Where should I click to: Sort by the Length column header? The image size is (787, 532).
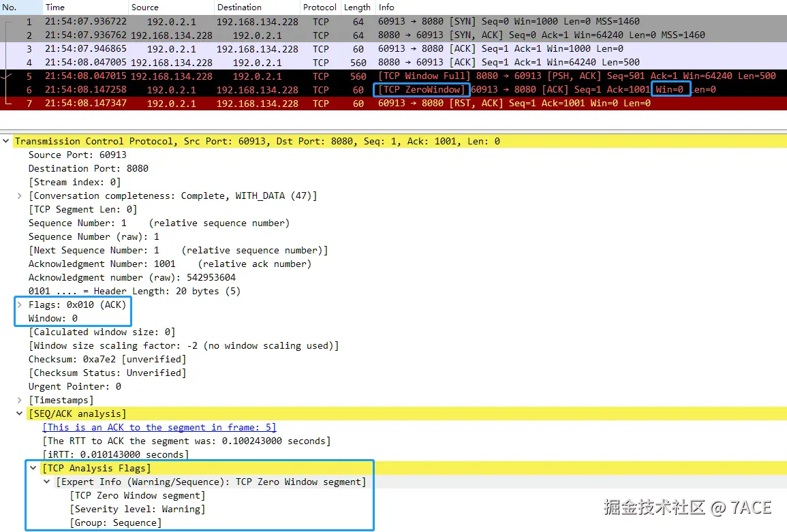(357, 7)
